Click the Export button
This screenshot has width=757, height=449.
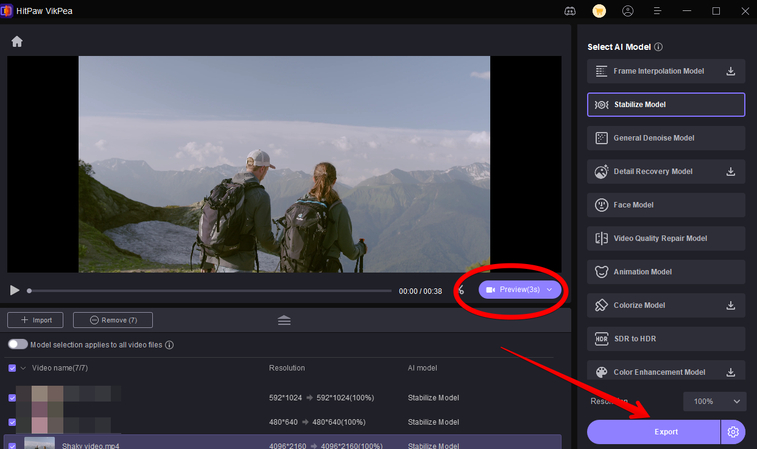(x=654, y=432)
